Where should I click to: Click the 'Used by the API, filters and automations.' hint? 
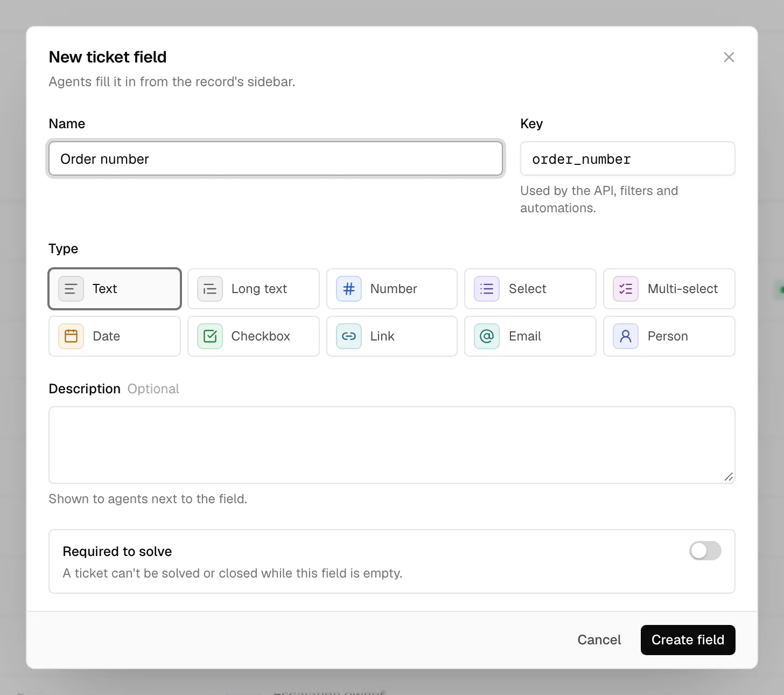[599, 199]
